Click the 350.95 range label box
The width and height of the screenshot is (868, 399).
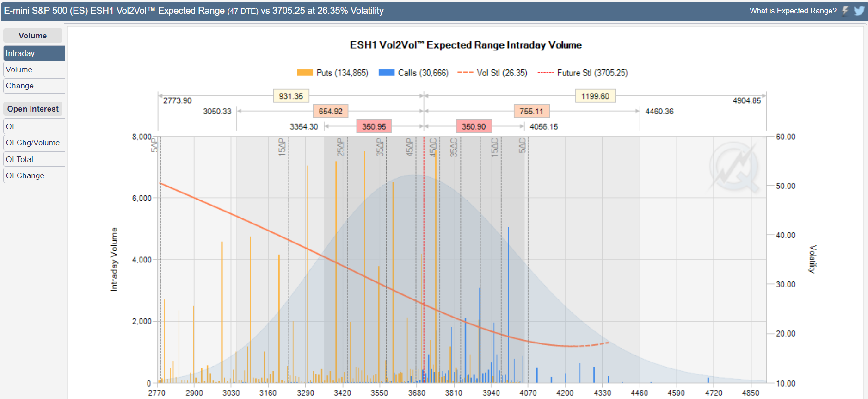pos(374,126)
